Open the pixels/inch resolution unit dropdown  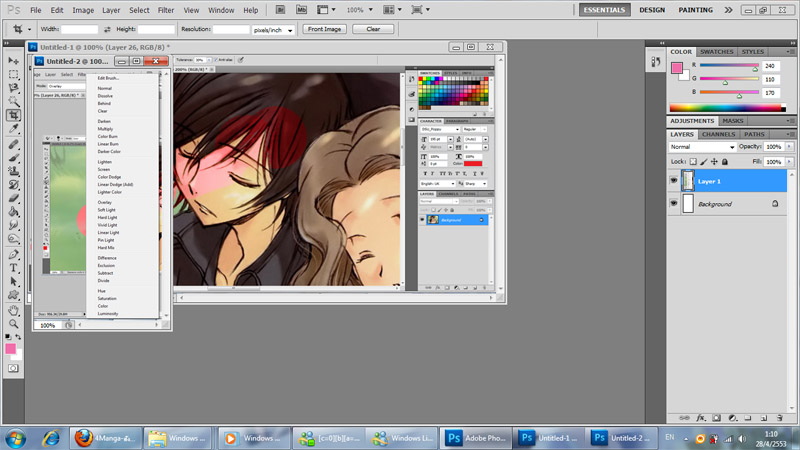273,30
